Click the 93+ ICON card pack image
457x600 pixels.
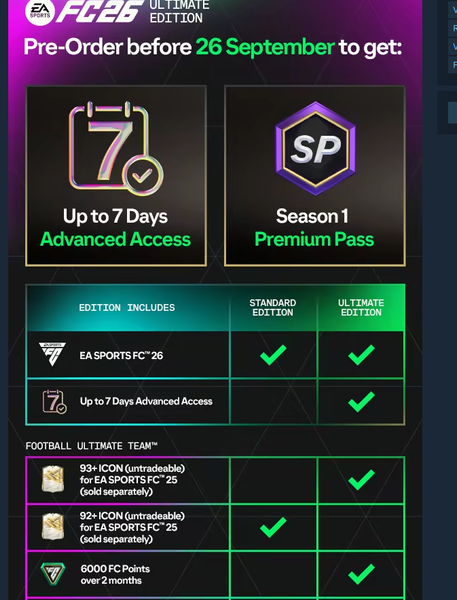coord(53,479)
